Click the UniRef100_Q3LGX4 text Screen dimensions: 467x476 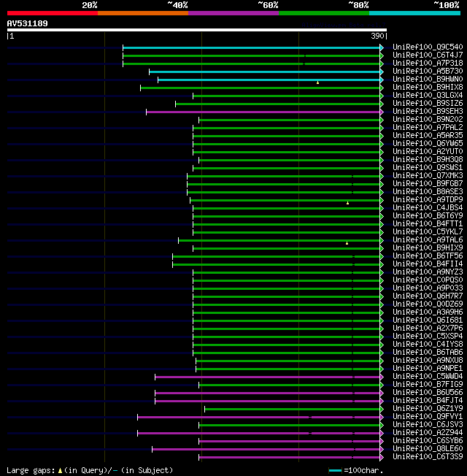coord(428,96)
